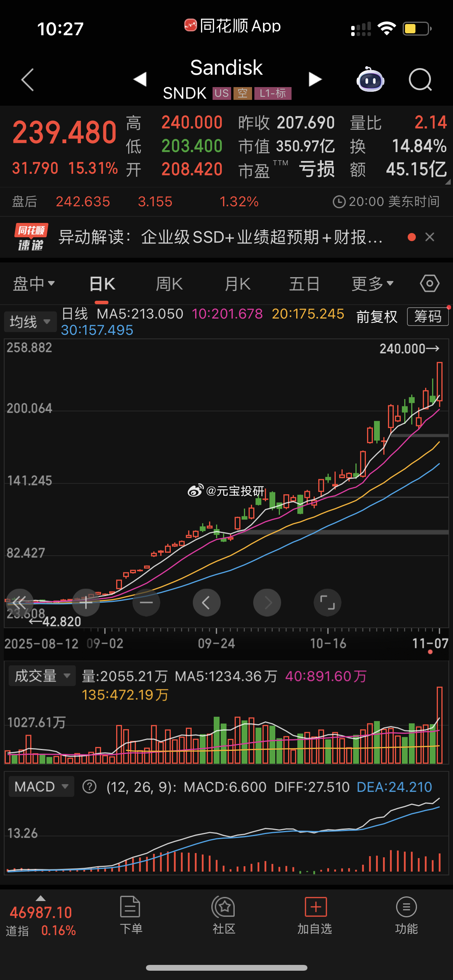Open 异动解读 news headline
This screenshot has width=453, height=980.
click(221, 237)
